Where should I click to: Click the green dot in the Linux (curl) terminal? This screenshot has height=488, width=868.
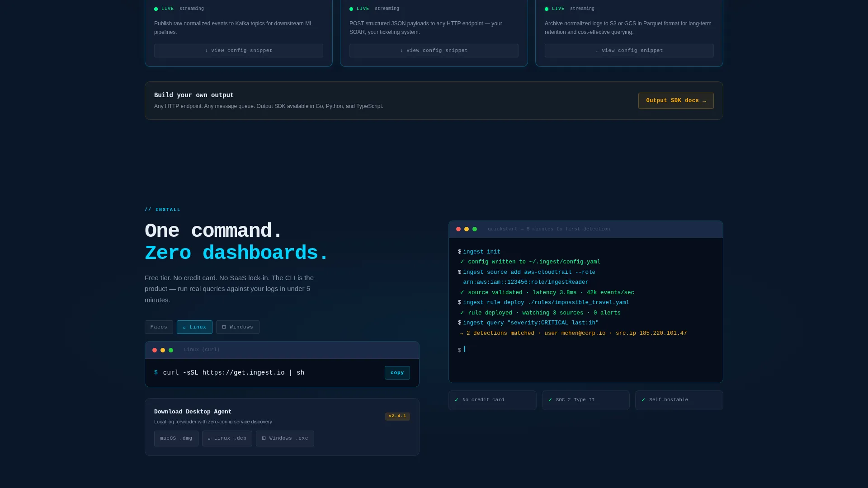pyautogui.click(x=171, y=350)
